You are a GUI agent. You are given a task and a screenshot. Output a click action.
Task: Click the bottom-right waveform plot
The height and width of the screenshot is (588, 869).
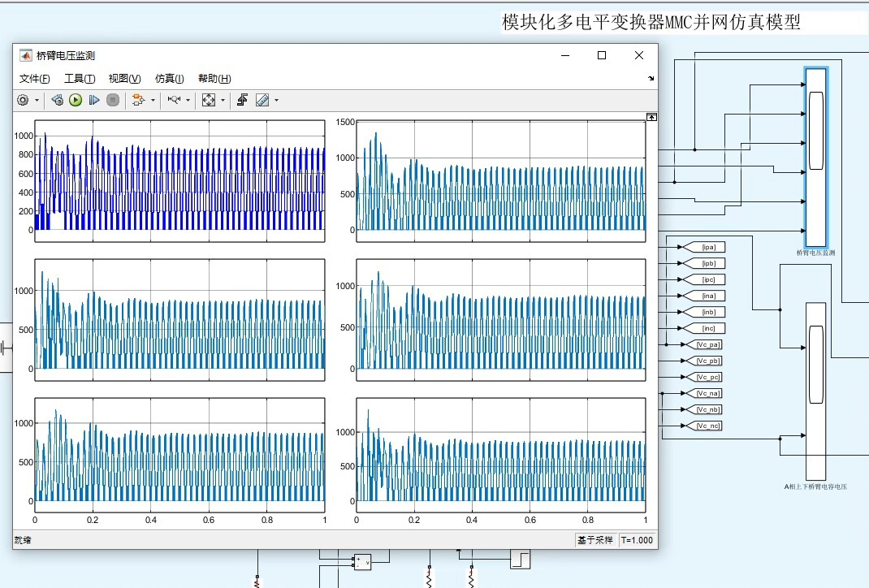tap(501, 456)
